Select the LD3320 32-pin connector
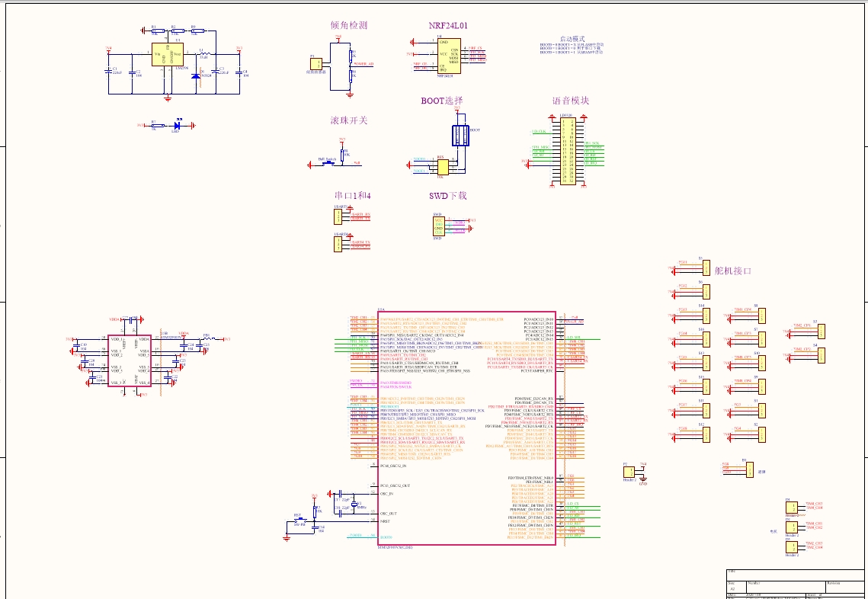Image resolution: width=868 pixels, height=599 pixels. tap(568, 151)
